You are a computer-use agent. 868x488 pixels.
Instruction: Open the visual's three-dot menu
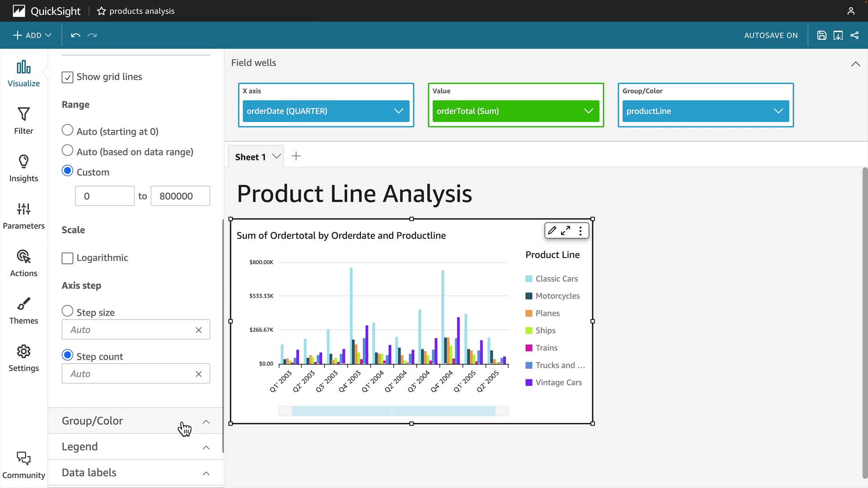(x=580, y=231)
